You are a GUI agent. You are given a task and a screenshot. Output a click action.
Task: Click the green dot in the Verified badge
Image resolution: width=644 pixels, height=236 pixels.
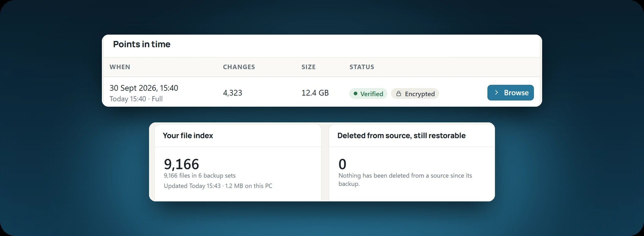tap(355, 93)
